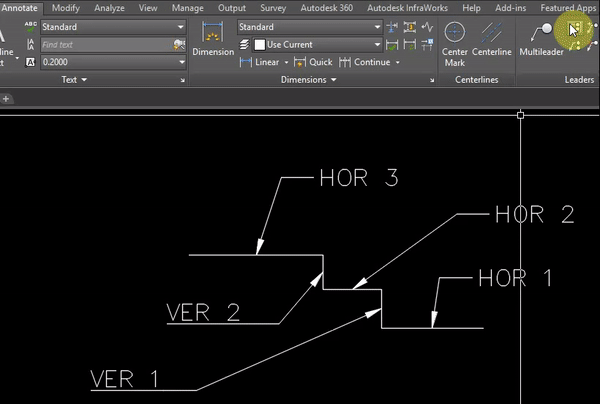Open the Add-ins ribbon tab

(x=510, y=8)
